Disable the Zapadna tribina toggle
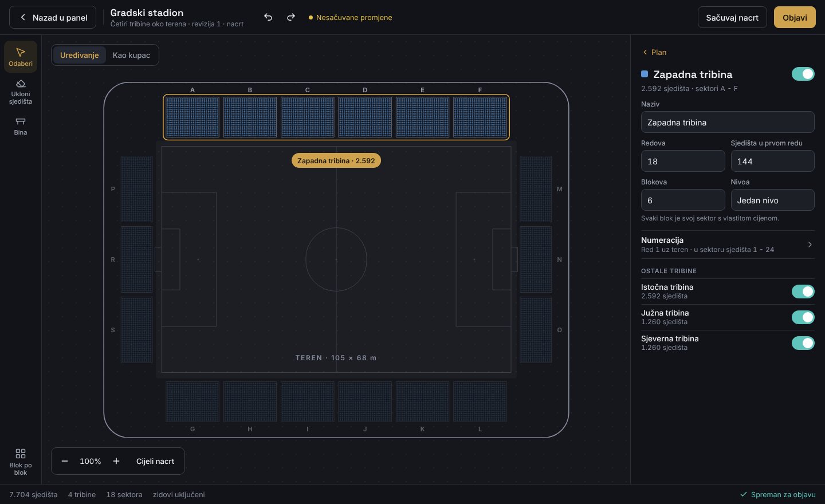The height and width of the screenshot is (504, 825). coord(803,74)
